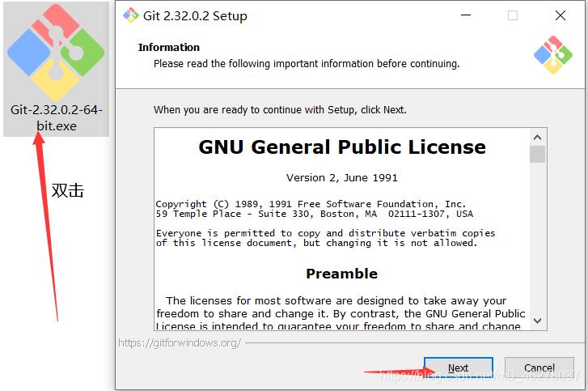Click the '59 Temple Place' address line
The height and width of the screenshot is (391, 588).
[315, 214]
